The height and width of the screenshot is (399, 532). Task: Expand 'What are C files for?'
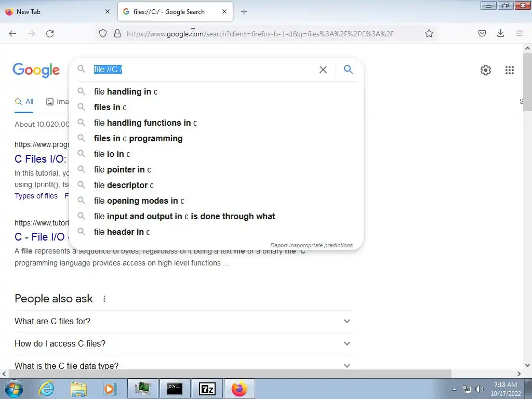pos(183,321)
